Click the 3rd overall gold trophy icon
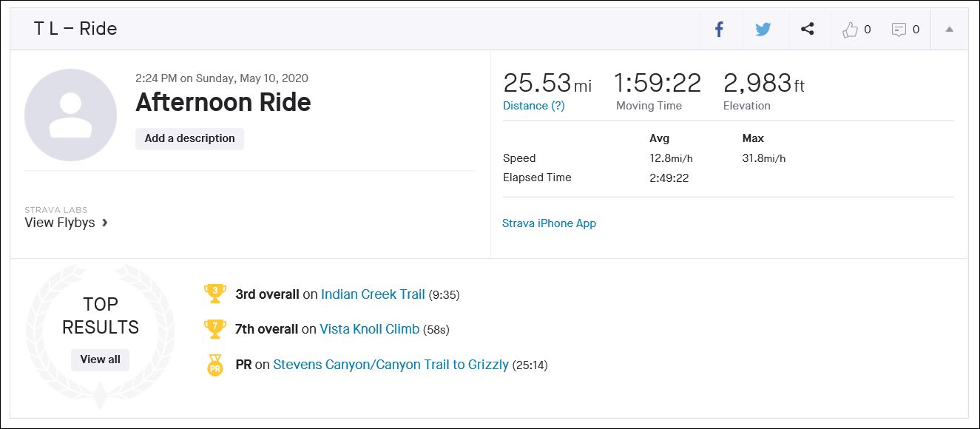The height and width of the screenshot is (429, 980). [x=214, y=294]
